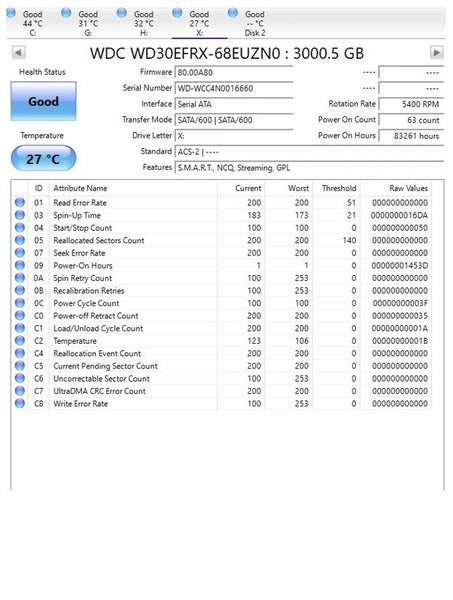Click status icon of Power-off Retract Count row
Screen dimensions: 453x600
tap(20, 316)
